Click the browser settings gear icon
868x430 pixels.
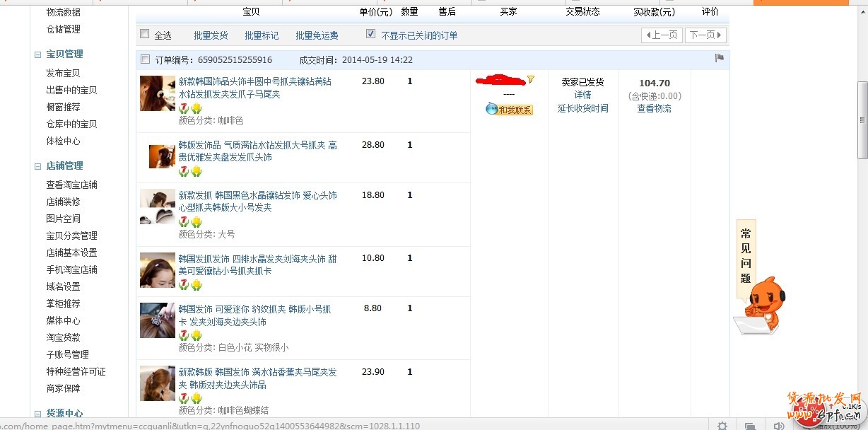[722, 426]
